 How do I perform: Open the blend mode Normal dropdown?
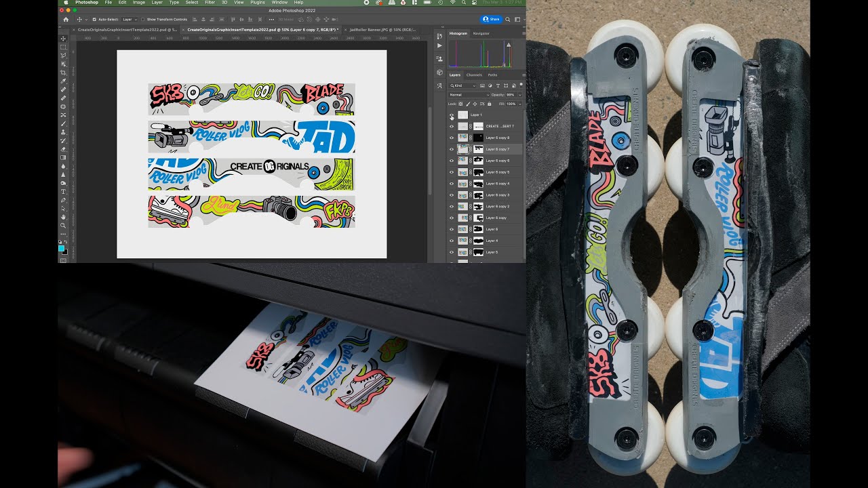469,95
